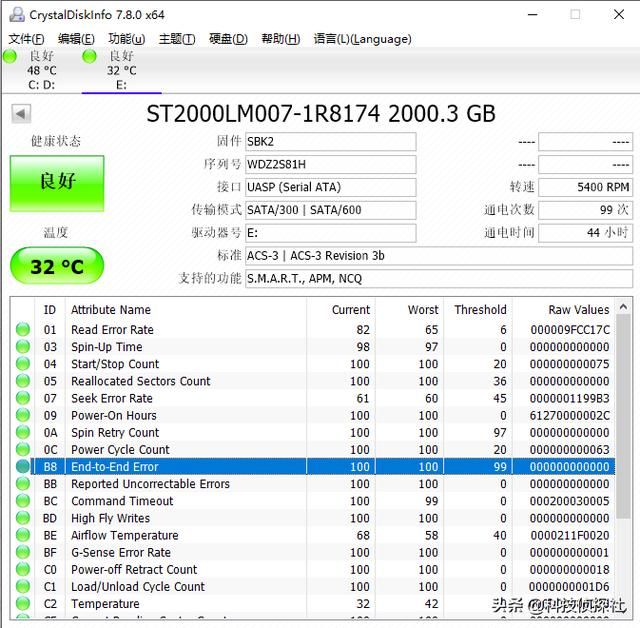Click the SMART list scrollbar up arrow
The width and height of the screenshot is (640, 628).
pos(623,306)
